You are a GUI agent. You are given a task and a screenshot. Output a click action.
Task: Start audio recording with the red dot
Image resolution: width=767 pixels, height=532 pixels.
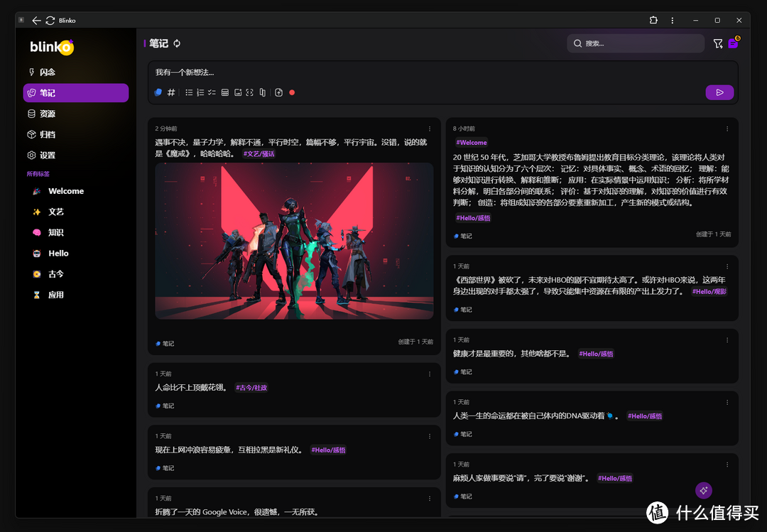coord(292,92)
